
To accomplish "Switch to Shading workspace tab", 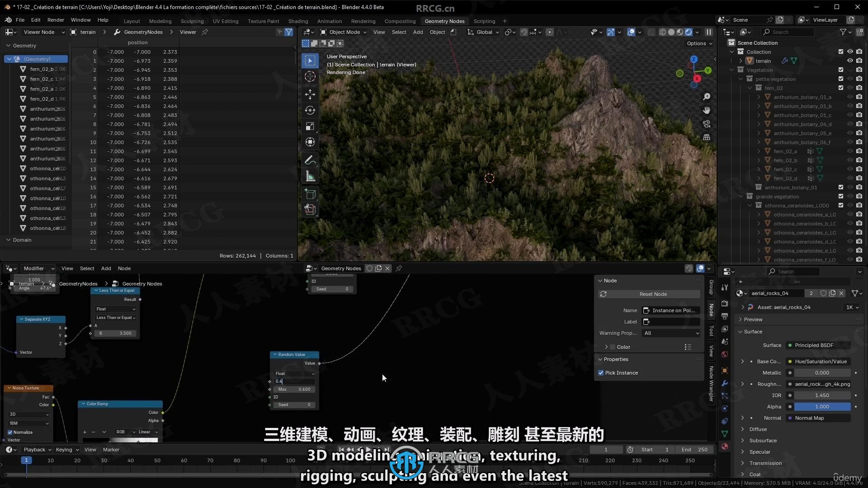I will coord(298,21).
